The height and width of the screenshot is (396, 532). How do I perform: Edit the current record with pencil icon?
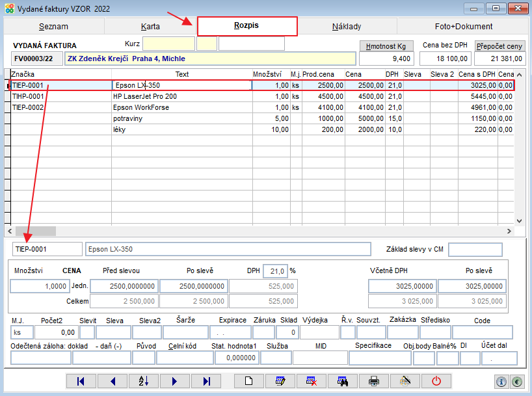pyautogui.click(x=280, y=381)
